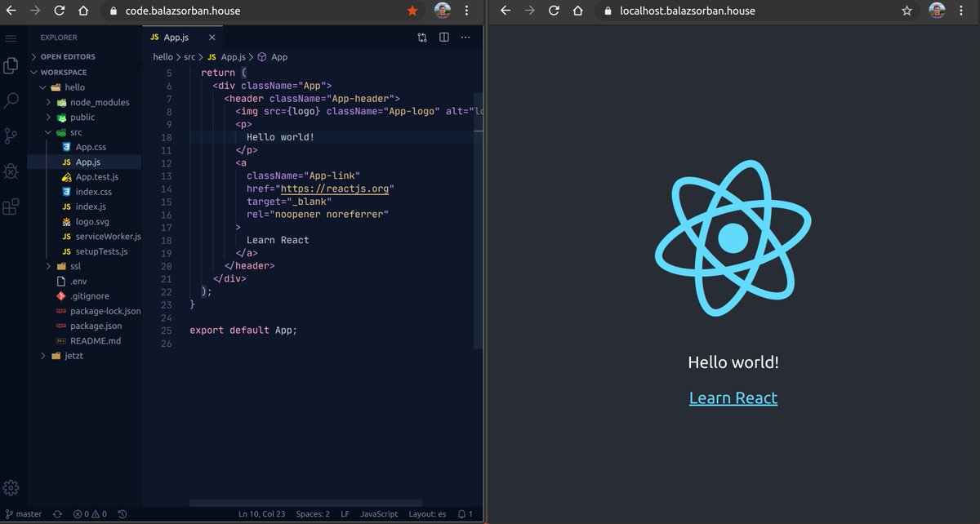Viewport: 980px width, 524px height.
Task: Open the left browser's three-dot menu
Action: pos(466,11)
